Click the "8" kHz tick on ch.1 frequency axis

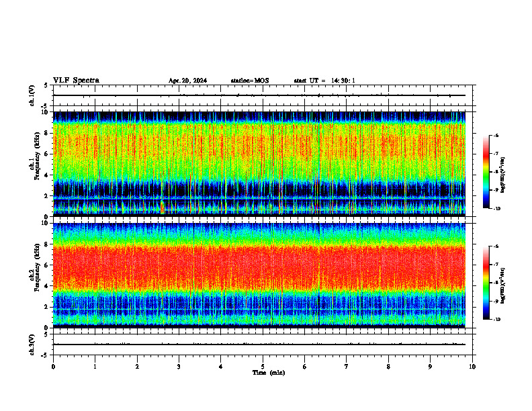click(46, 133)
